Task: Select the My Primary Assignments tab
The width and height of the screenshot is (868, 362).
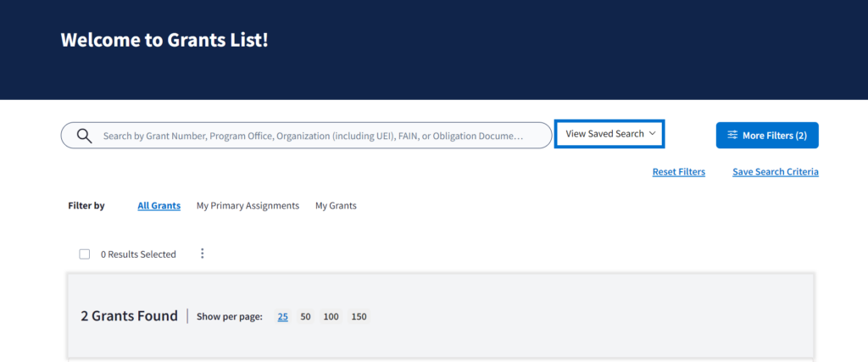Action: point(248,205)
